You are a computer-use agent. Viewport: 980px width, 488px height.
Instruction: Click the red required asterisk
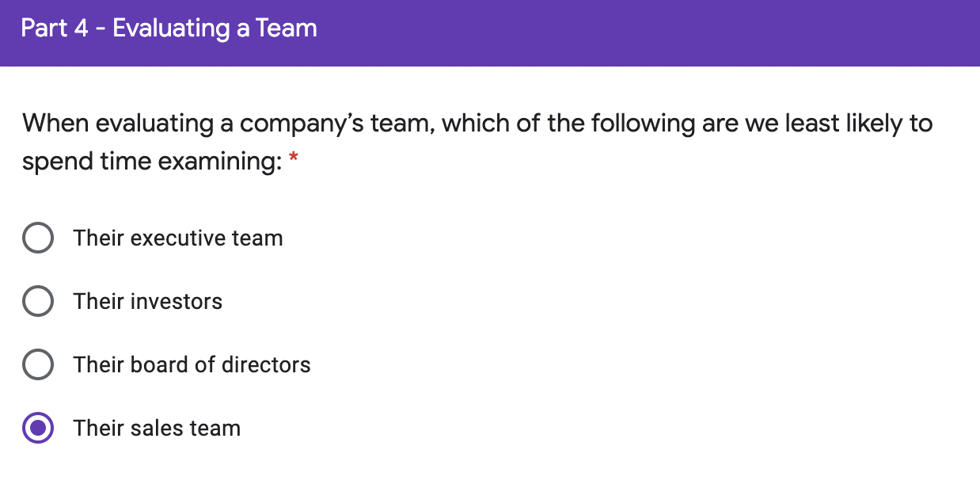click(x=294, y=161)
